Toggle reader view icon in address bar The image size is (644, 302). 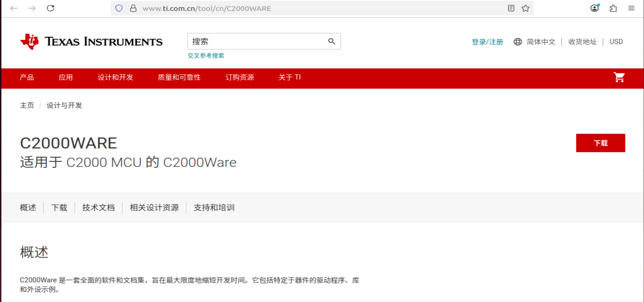point(511,8)
